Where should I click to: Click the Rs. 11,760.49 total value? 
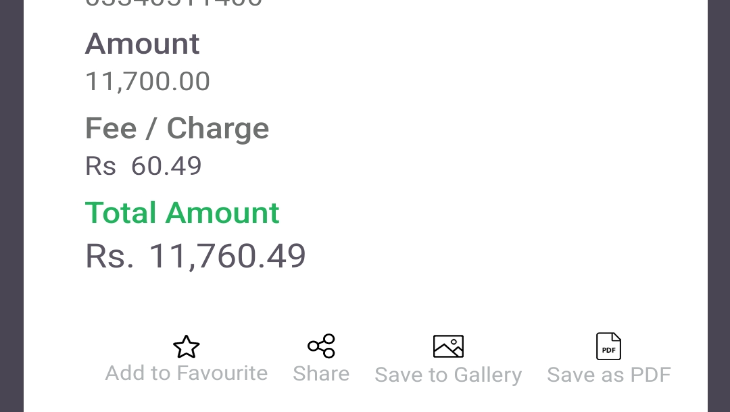click(196, 256)
